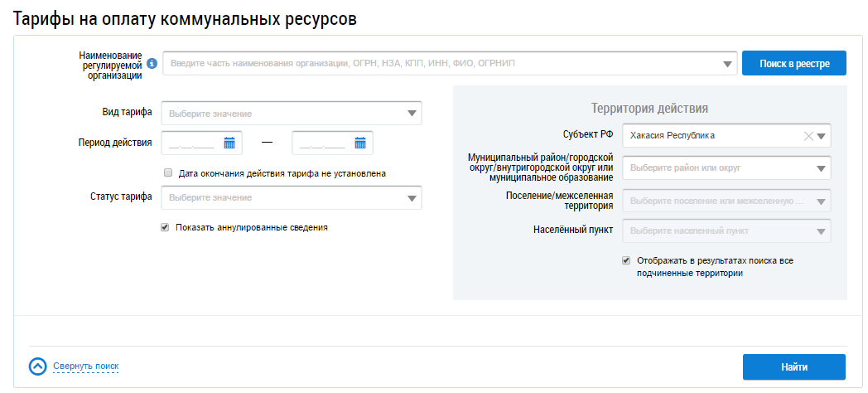This screenshot has height=393, width=868.
Task: Click the start date input field
Action: pyautogui.click(x=192, y=143)
